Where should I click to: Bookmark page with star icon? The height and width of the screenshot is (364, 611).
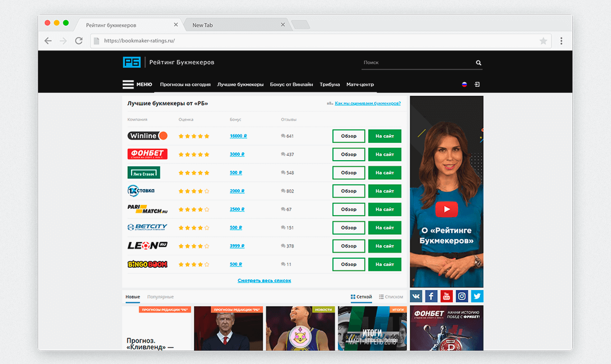(543, 41)
